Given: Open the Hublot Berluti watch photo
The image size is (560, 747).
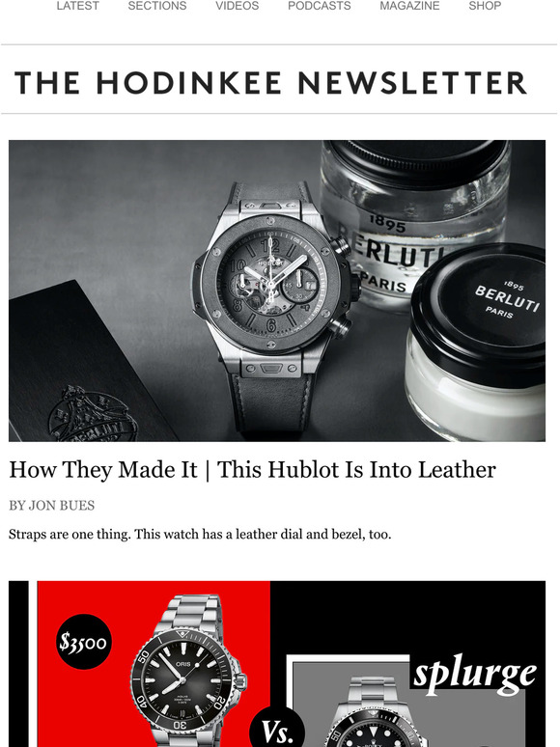Looking at the screenshot, I should click(277, 290).
